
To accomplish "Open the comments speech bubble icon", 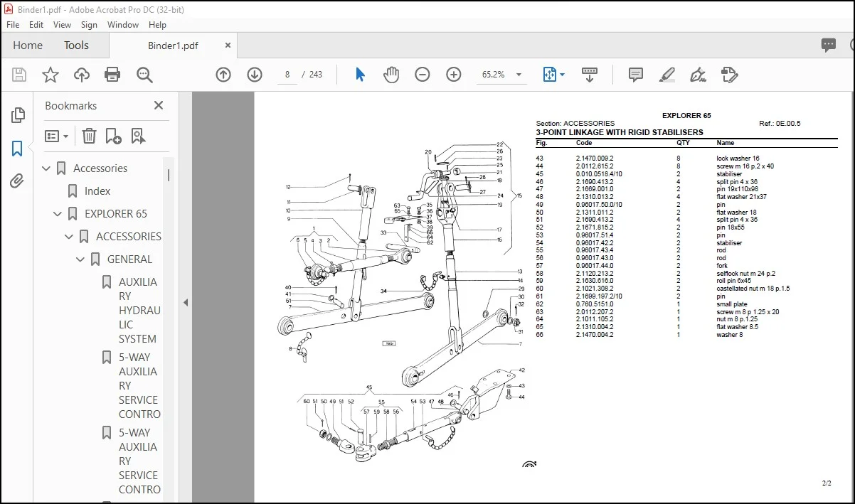I will click(829, 45).
